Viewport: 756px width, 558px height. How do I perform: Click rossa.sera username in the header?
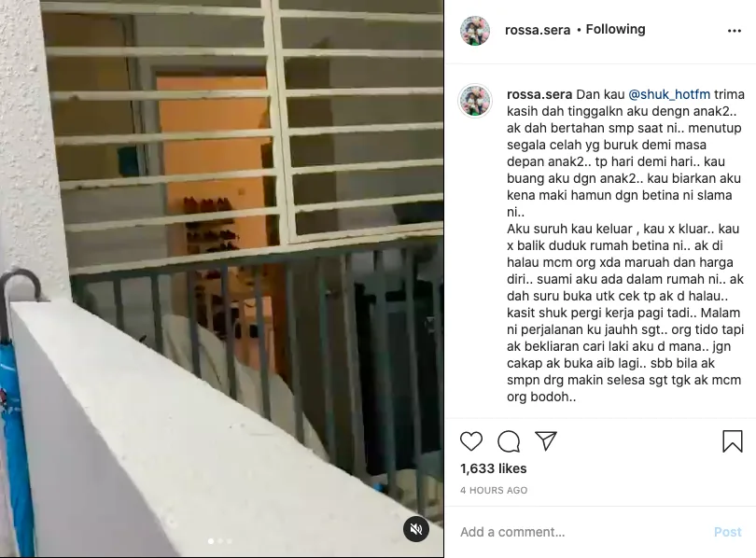(538, 30)
